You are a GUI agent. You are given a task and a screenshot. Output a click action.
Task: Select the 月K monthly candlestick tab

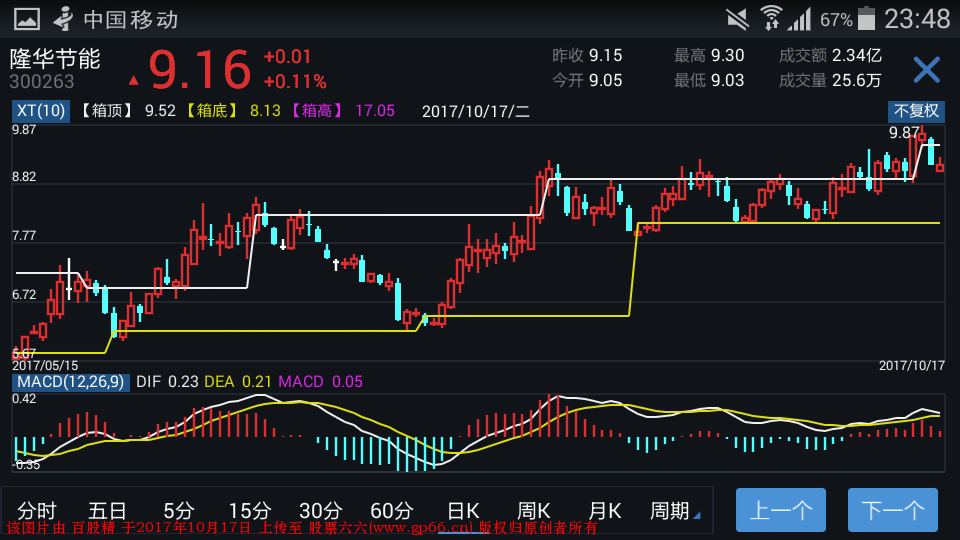[604, 511]
